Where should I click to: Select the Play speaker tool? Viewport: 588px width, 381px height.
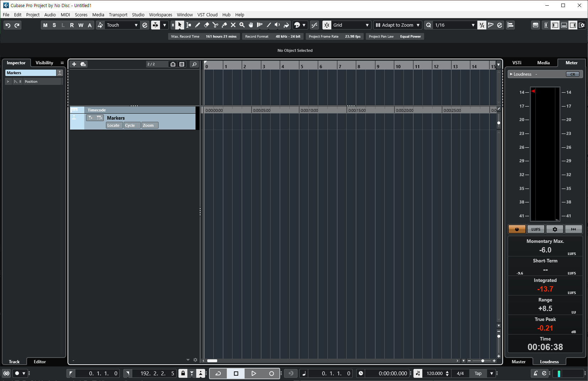pyautogui.click(x=278, y=25)
